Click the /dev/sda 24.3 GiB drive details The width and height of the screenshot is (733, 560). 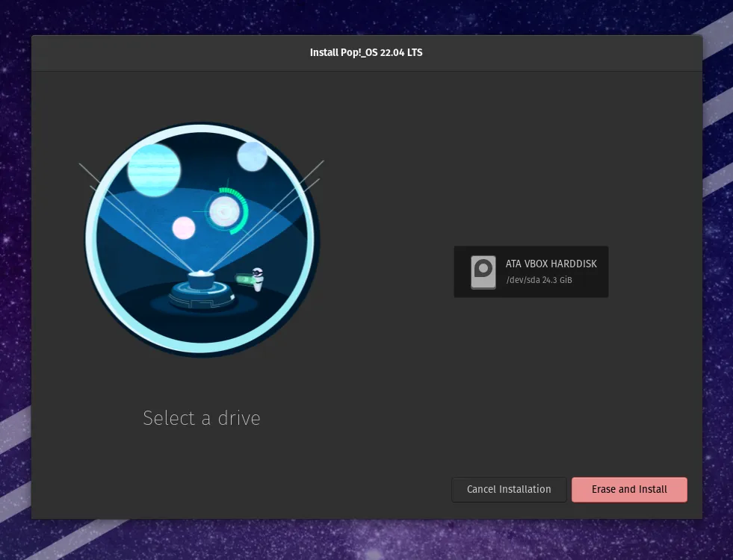tap(538, 280)
